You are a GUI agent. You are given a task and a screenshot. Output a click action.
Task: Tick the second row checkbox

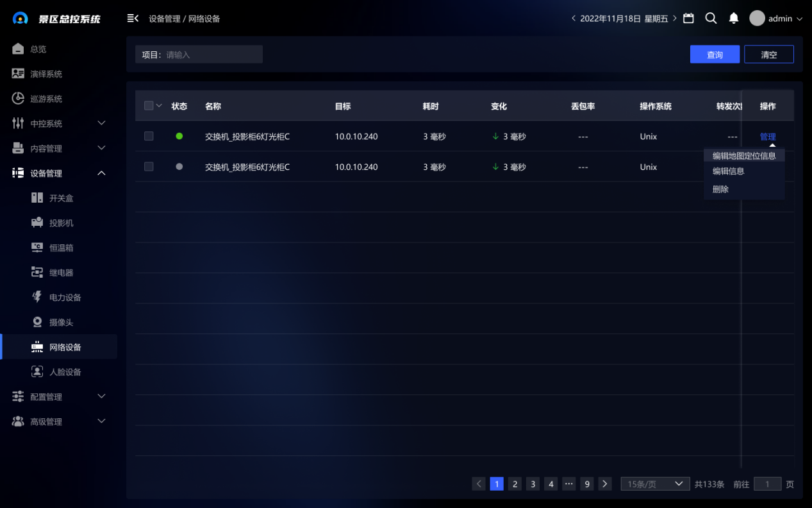pos(149,167)
